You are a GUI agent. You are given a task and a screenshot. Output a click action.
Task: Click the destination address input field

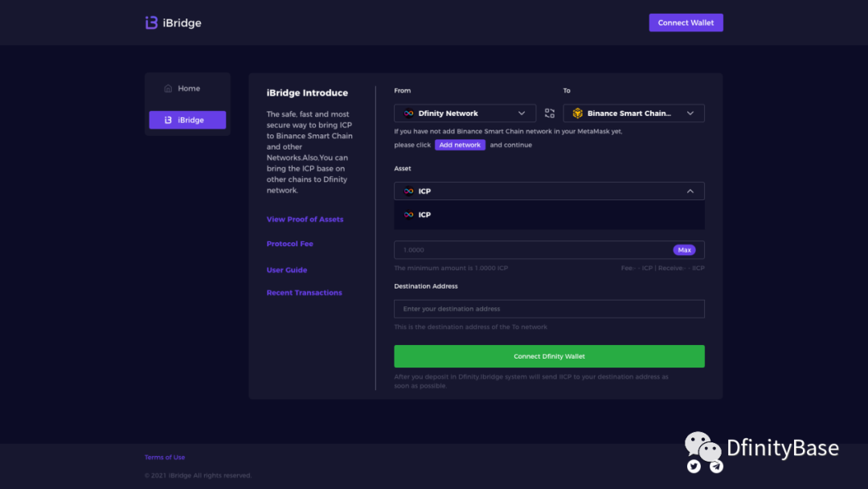coord(549,309)
